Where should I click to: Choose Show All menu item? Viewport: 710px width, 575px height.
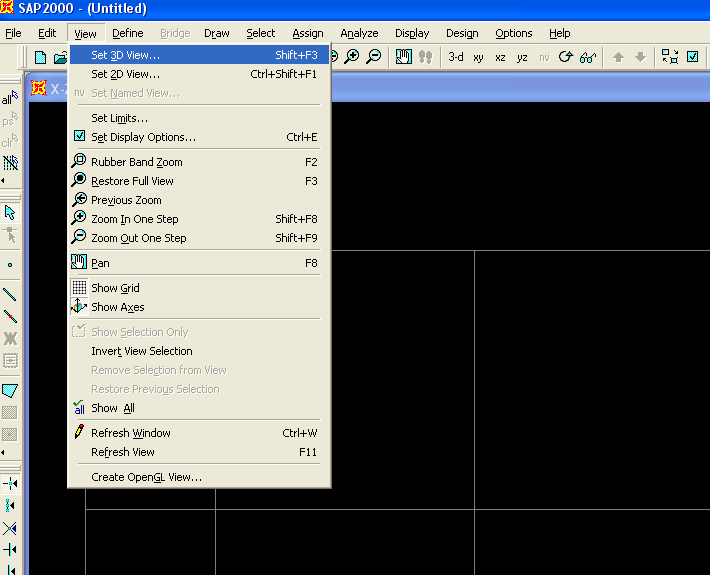tap(199, 408)
